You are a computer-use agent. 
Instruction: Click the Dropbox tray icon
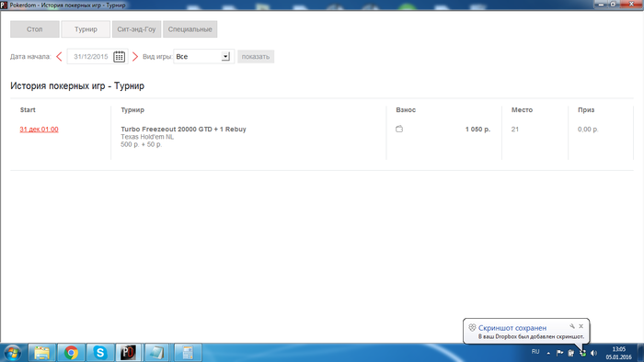(582, 353)
